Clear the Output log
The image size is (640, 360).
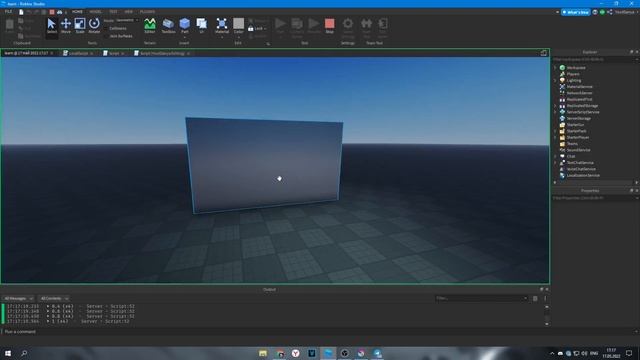coord(535,298)
